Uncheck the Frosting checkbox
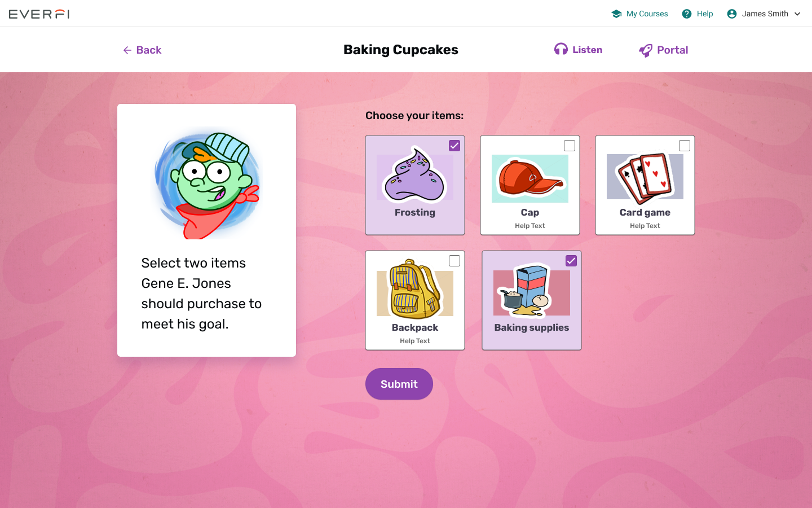Viewport: 812px width, 508px height. pyautogui.click(x=454, y=146)
